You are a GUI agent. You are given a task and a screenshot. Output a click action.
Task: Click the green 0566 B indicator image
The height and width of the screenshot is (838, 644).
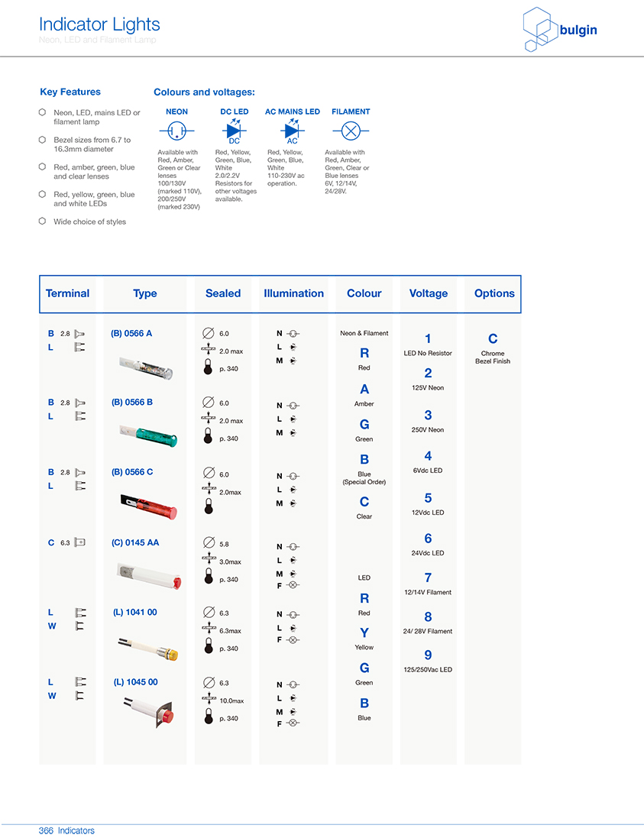(x=149, y=438)
